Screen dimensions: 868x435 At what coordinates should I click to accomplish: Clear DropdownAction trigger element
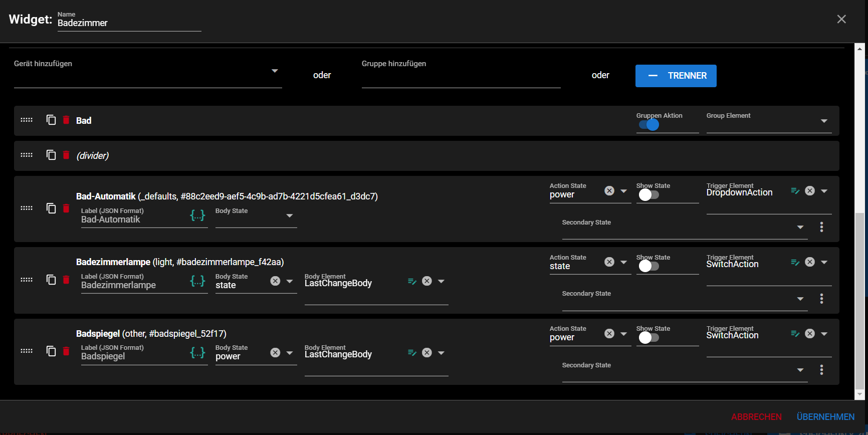(810, 191)
